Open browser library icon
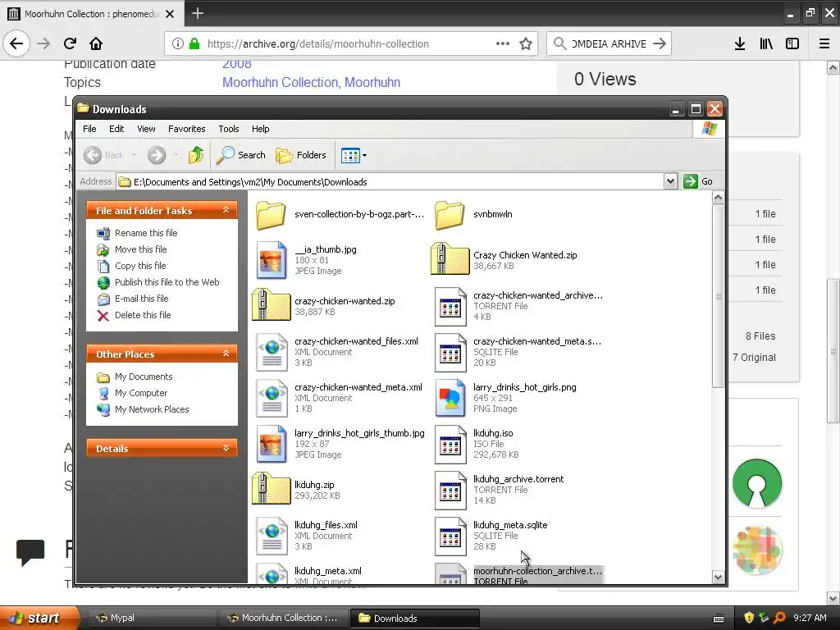This screenshot has width=840, height=630. [x=766, y=44]
